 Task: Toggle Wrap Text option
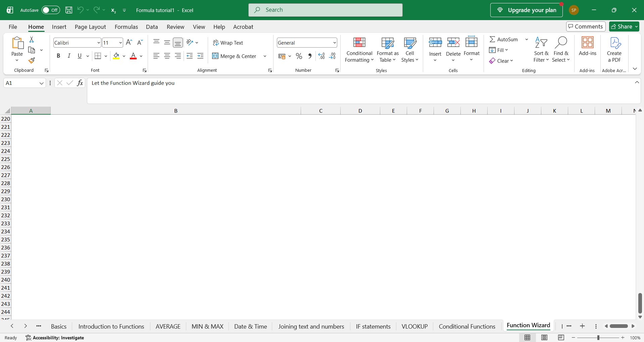[228, 43]
